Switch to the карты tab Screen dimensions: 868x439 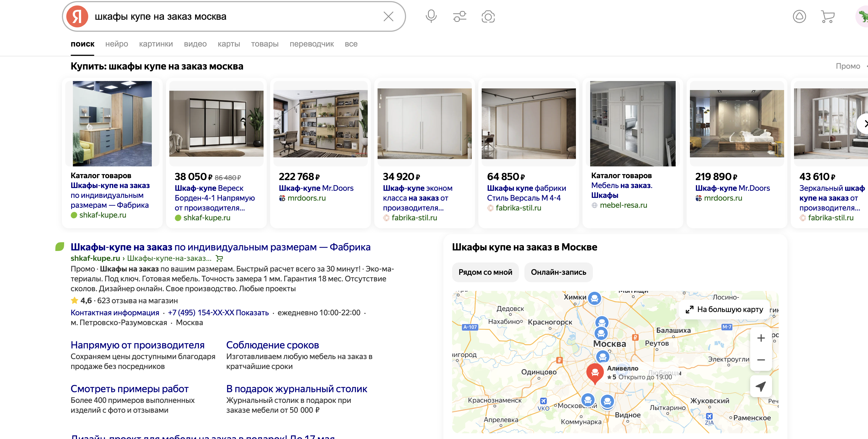point(229,44)
